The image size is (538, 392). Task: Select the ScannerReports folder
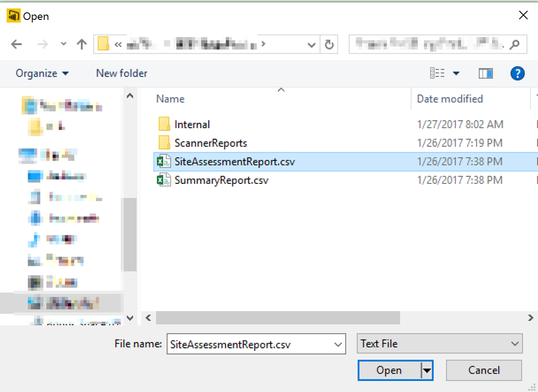pos(210,143)
